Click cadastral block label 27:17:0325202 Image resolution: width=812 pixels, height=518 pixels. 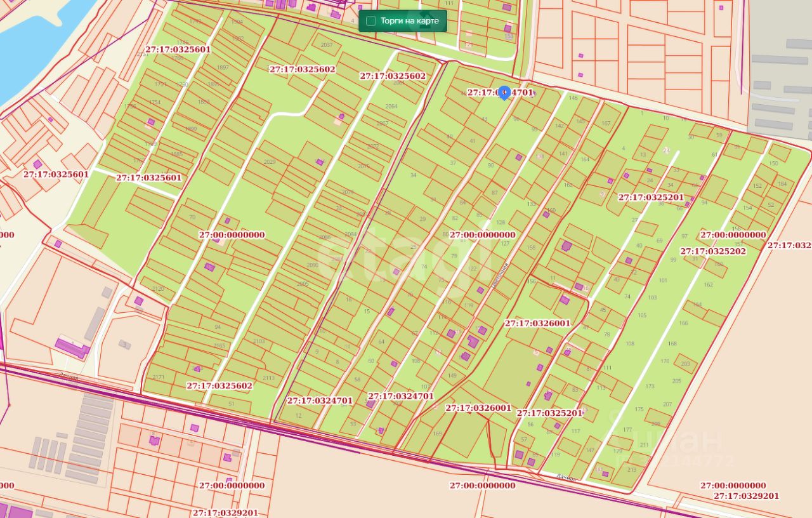[x=713, y=251]
